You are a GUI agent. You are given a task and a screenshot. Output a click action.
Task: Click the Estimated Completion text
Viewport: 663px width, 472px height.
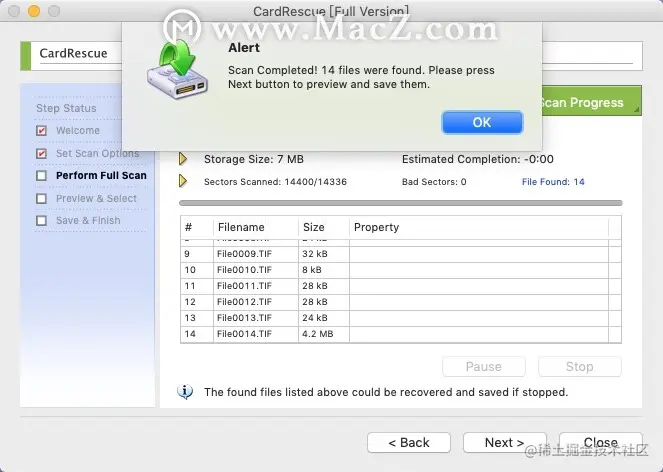point(477,159)
